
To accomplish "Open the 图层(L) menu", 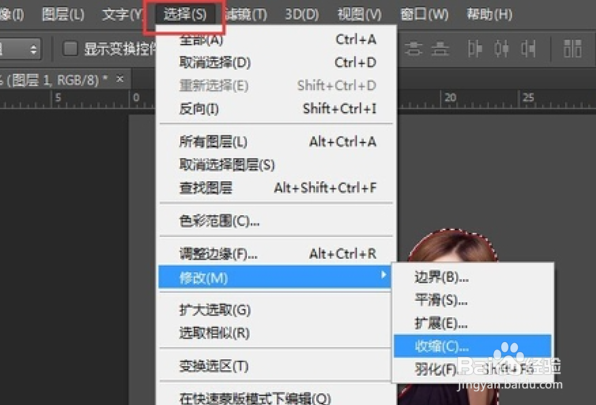I will (x=63, y=15).
